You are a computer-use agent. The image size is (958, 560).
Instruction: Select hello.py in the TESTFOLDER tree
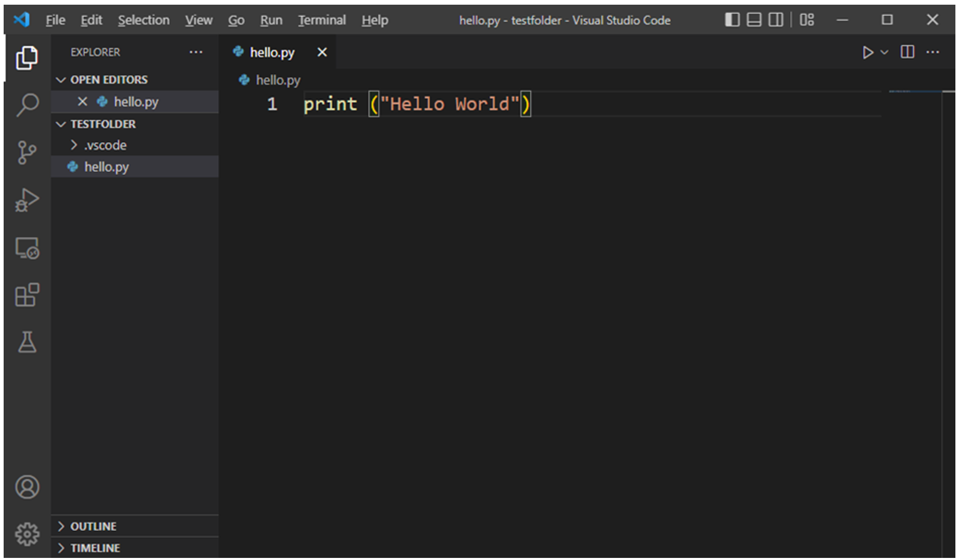tap(106, 167)
